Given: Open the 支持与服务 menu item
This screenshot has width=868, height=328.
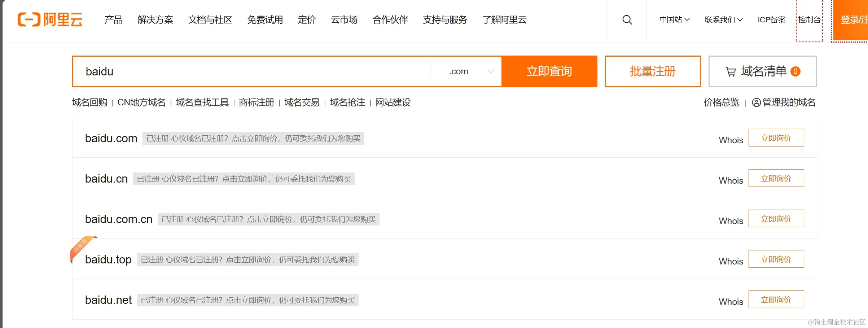Looking at the screenshot, I should tap(445, 19).
